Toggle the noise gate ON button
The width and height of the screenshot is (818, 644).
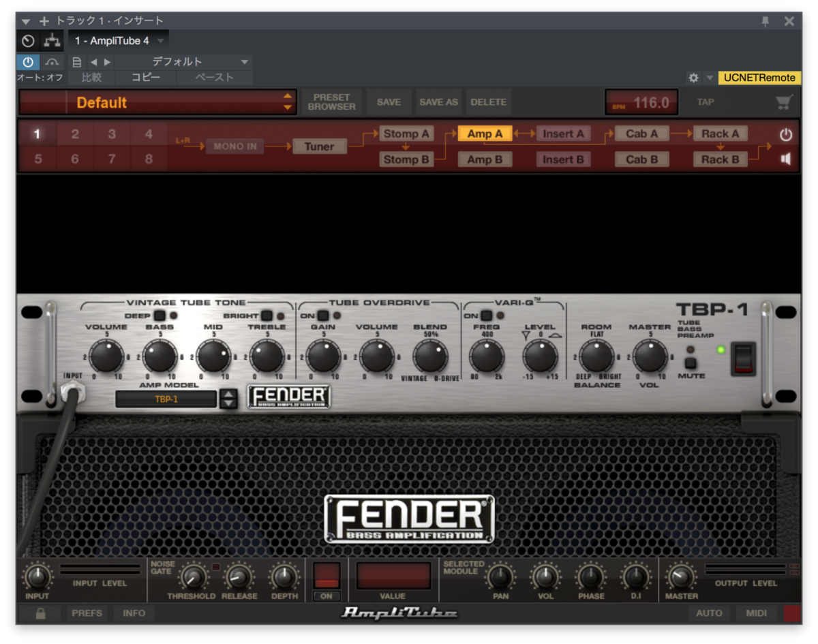pos(327,596)
